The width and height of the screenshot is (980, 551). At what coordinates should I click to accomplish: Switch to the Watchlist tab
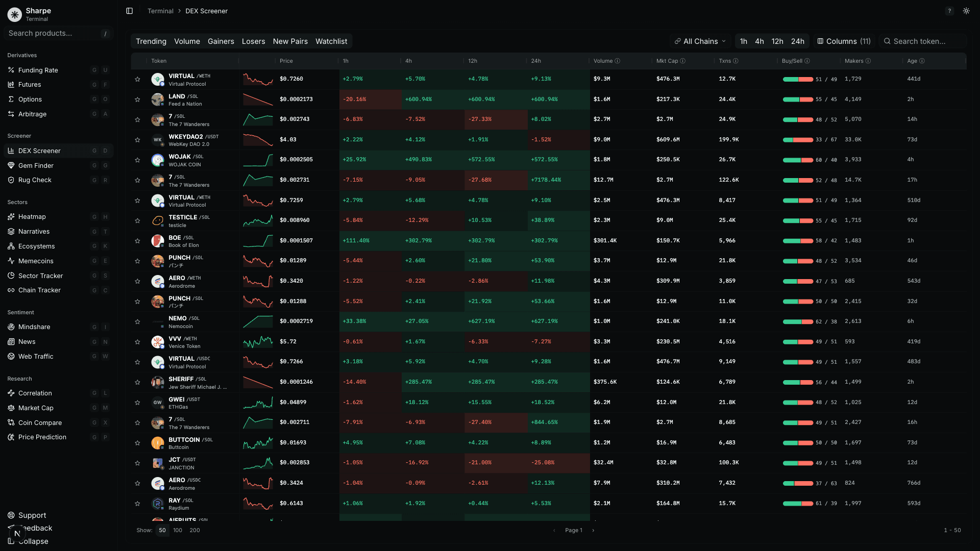331,41
